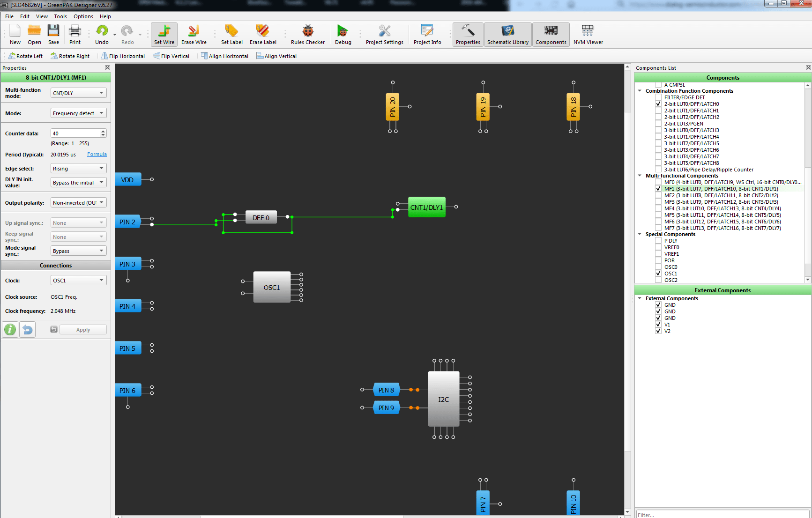Click the Formula link
The height and width of the screenshot is (518, 812).
97,155
